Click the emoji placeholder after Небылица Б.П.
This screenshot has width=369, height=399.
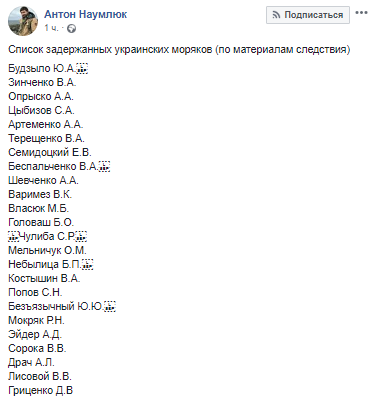coord(87,265)
